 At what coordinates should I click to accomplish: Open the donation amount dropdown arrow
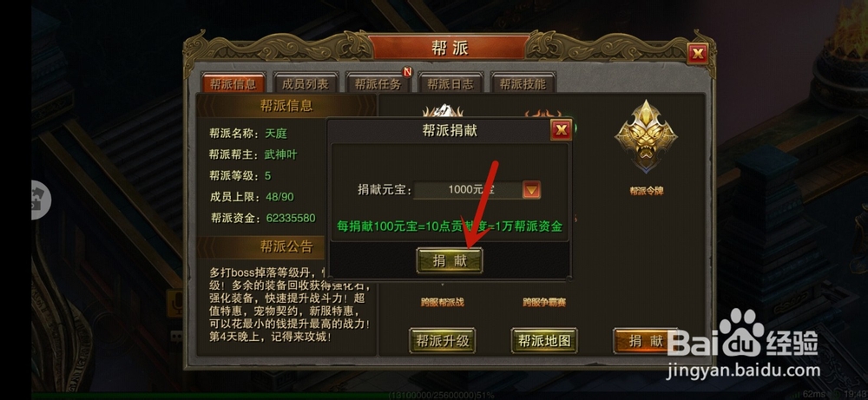tap(531, 190)
